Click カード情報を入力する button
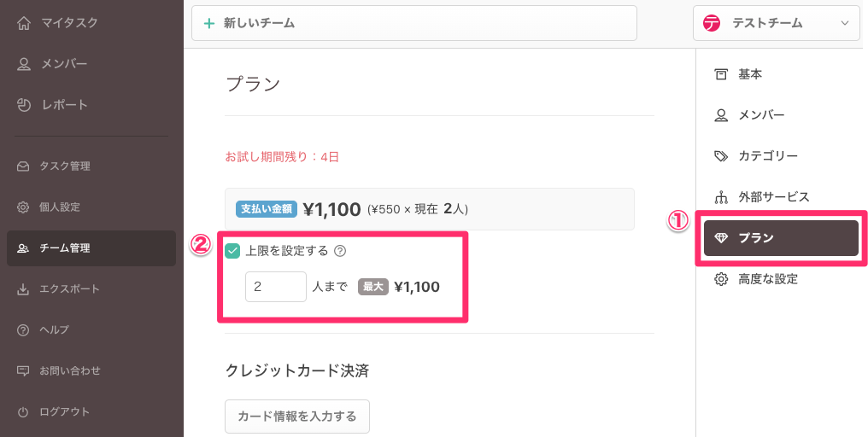The width and height of the screenshot is (868, 437). (297, 417)
